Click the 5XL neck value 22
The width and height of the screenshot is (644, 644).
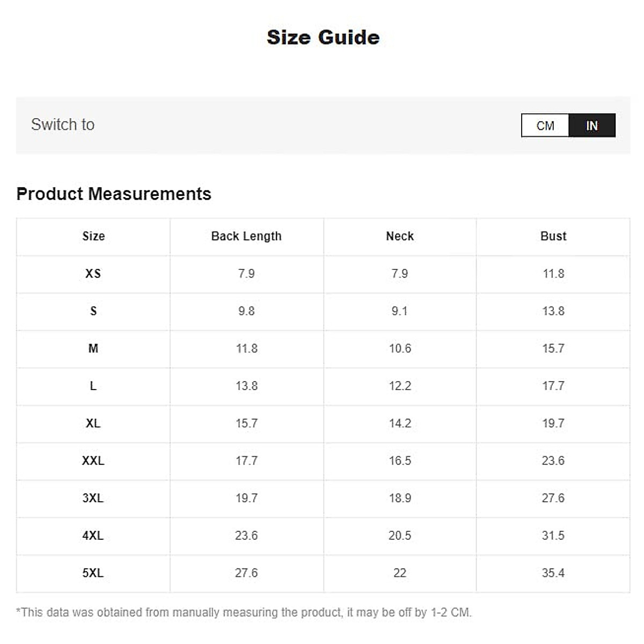400,573
